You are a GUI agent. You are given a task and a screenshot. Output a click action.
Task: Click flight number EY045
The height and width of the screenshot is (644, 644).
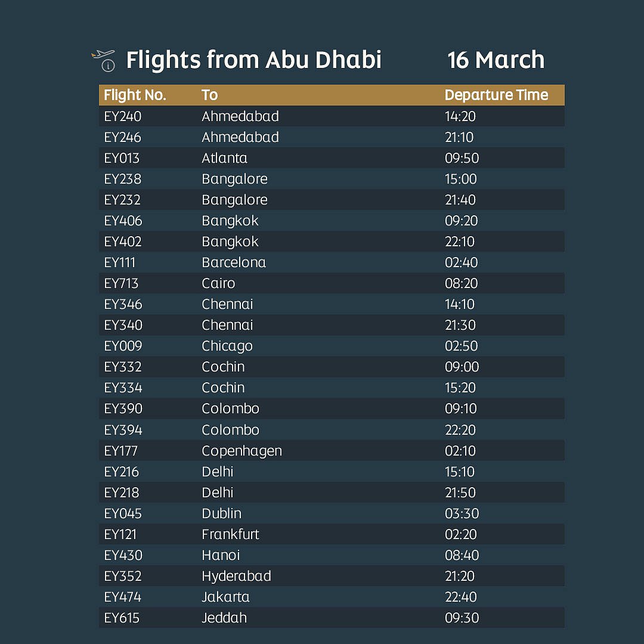pos(123,513)
